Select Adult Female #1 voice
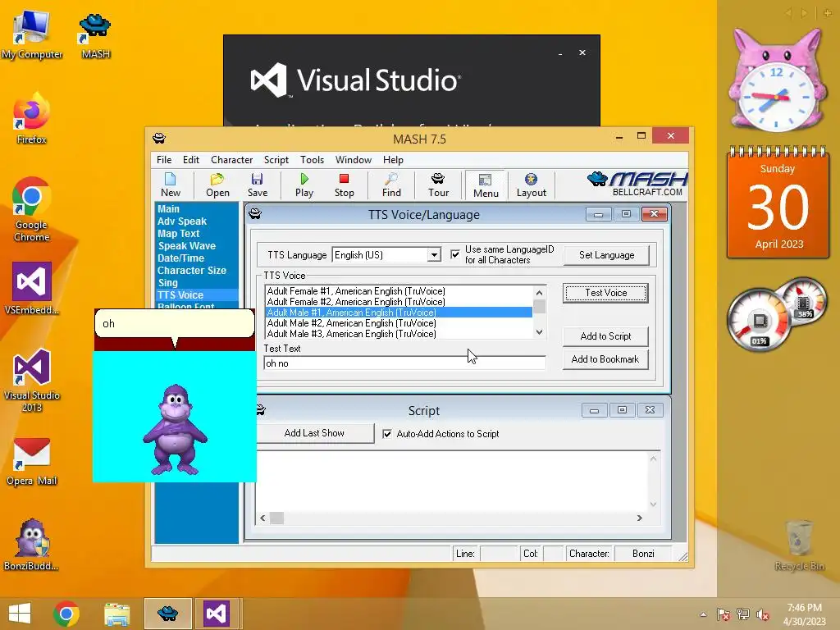This screenshot has width=840, height=630. pos(399,291)
